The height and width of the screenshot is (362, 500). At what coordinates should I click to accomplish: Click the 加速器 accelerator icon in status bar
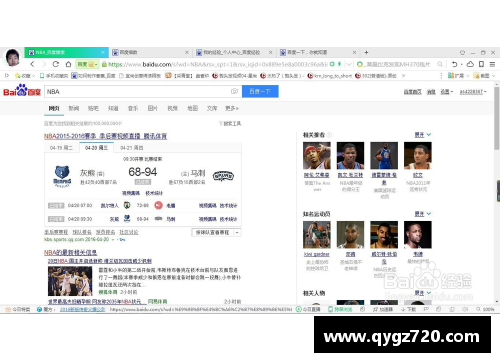click(382, 309)
